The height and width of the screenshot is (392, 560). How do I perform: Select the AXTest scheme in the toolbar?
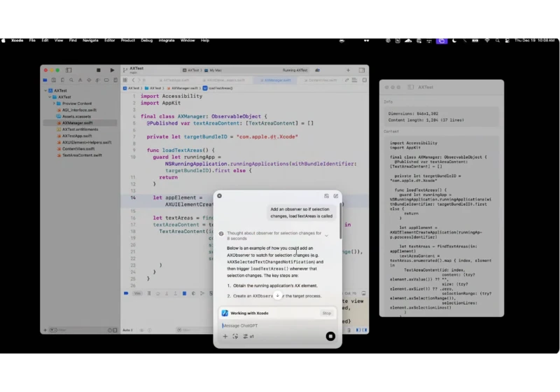pyautogui.click(x=190, y=70)
